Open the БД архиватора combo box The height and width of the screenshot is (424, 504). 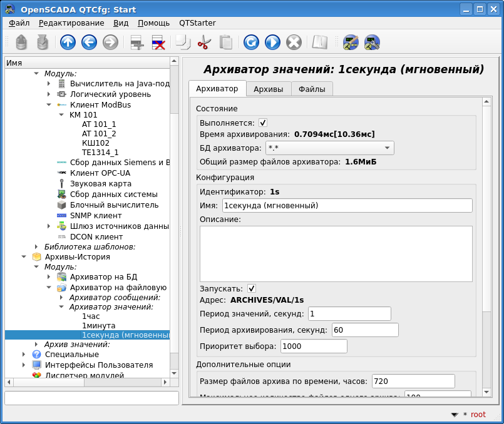(329, 148)
